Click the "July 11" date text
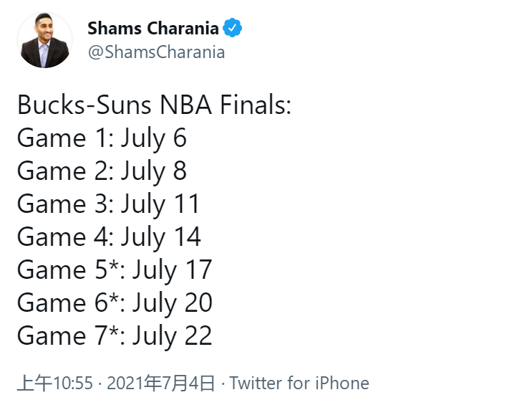 pyautogui.click(x=160, y=204)
